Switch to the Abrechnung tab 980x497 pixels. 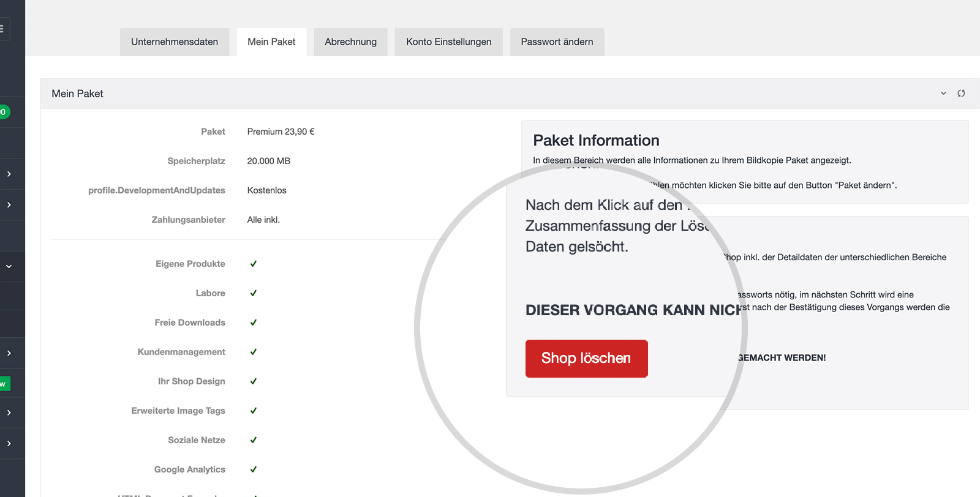[x=350, y=42]
